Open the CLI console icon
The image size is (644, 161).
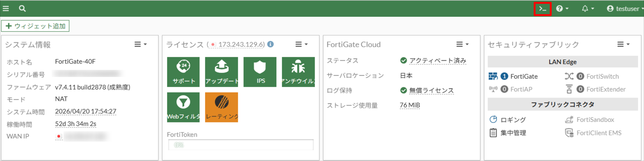click(x=542, y=9)
